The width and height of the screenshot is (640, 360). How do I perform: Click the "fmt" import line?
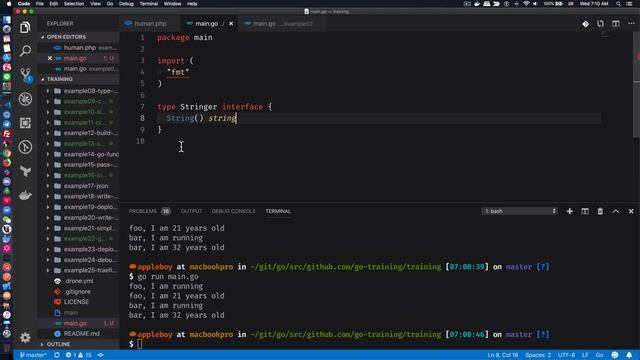[178, 72]
